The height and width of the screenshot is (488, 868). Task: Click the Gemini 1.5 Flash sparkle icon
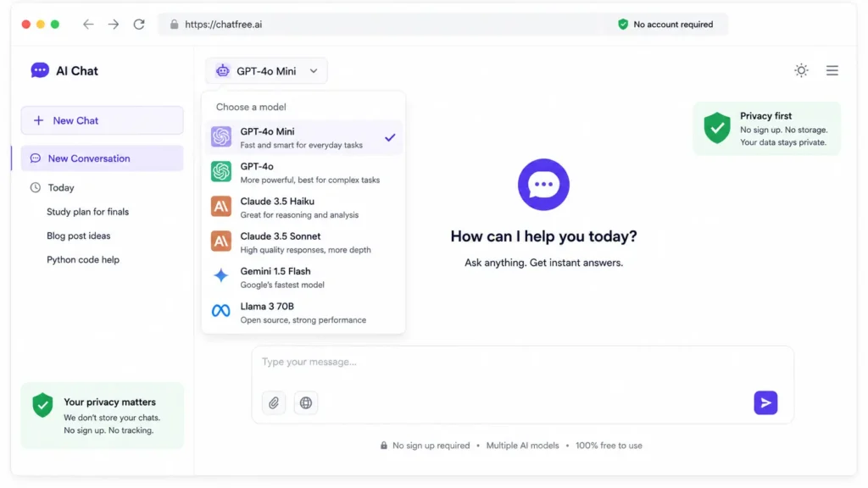221,275
